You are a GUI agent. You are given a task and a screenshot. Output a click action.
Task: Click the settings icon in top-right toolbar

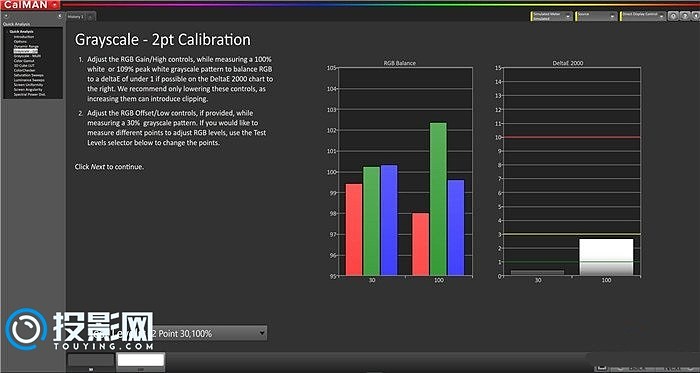click(673, 17)
